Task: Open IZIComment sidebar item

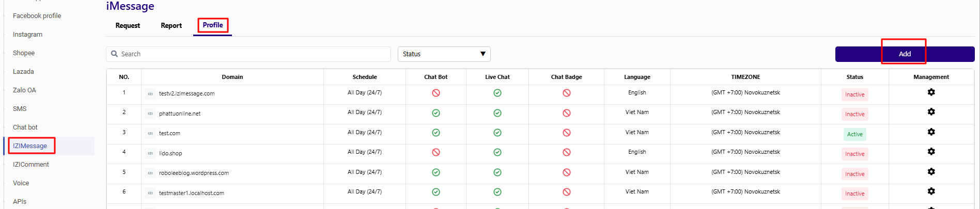Action: pyautogui.click(x=31, y=165)
